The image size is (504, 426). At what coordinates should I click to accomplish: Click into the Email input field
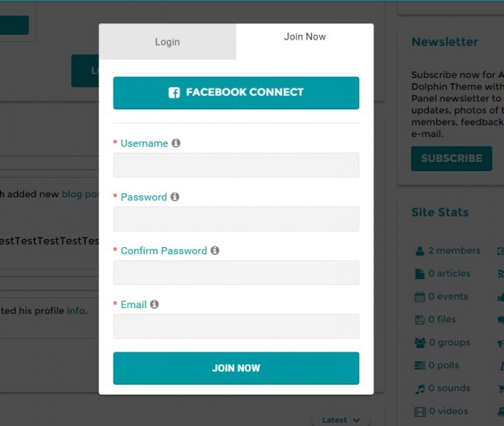(236, 326)
